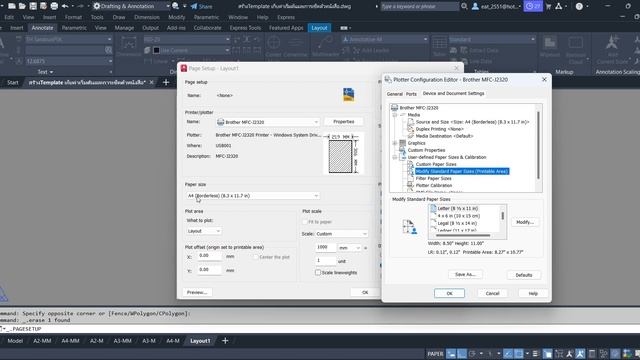
Task: Toggle the Center the plot checkbox
Action: pyautogui.click(x=256, y=257)
